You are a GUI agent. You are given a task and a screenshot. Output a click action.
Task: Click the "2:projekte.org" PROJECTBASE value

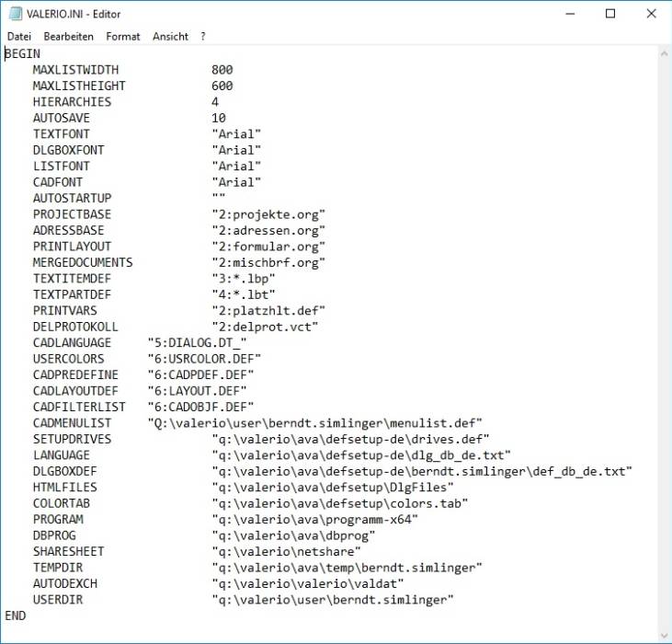pos(268,214)
